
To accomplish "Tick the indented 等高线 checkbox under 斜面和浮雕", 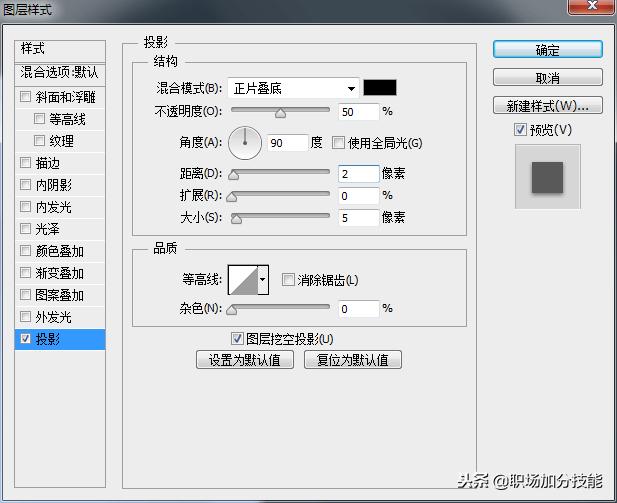I will [x=39, y=118].
